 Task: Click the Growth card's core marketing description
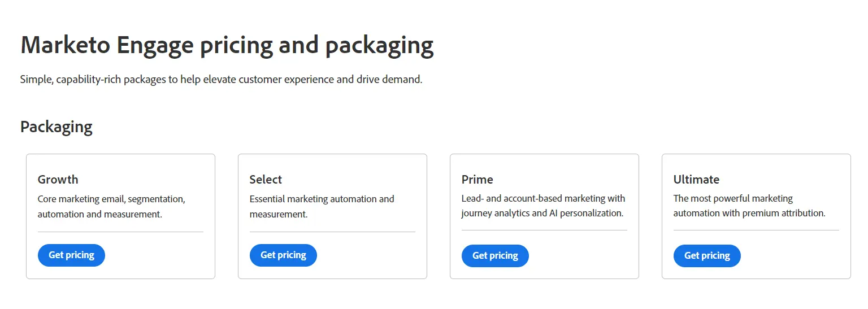[111, 207]
